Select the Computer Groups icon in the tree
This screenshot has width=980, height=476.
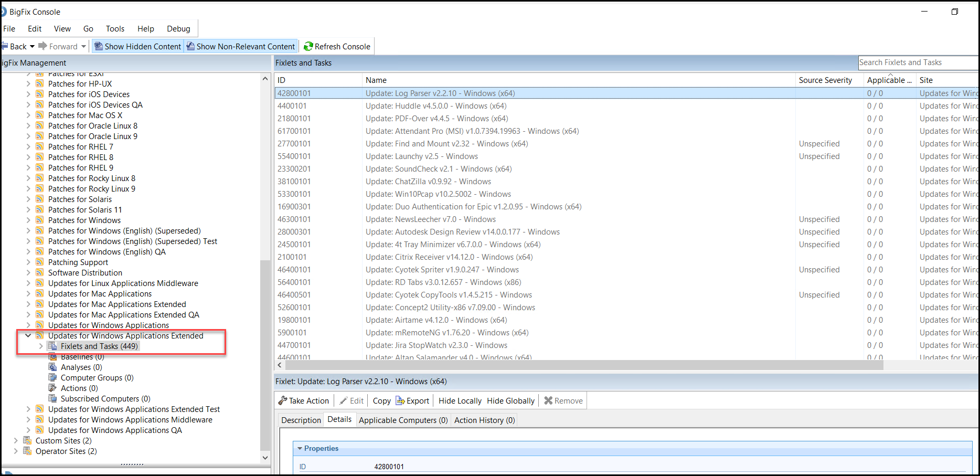pyautogui.click(x=52, y=377)
